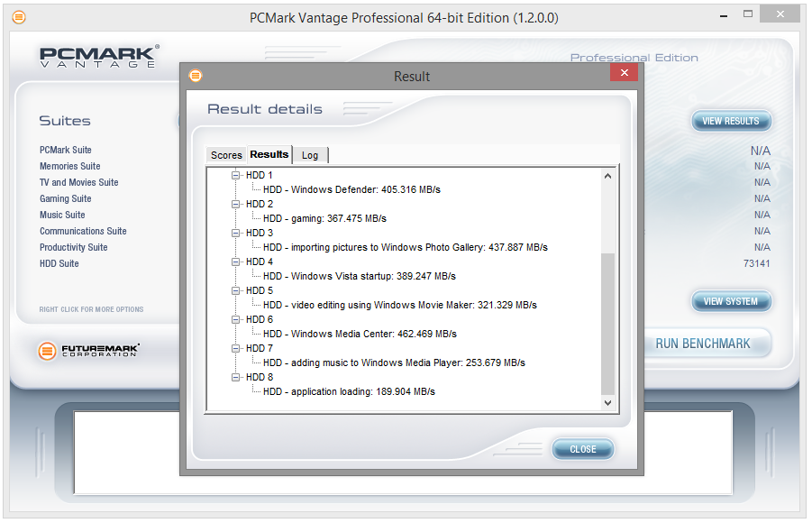This screenshot has width=812, height=523.
Task: Pick Communications Suite in Suites list
Action: pos(84,231)
